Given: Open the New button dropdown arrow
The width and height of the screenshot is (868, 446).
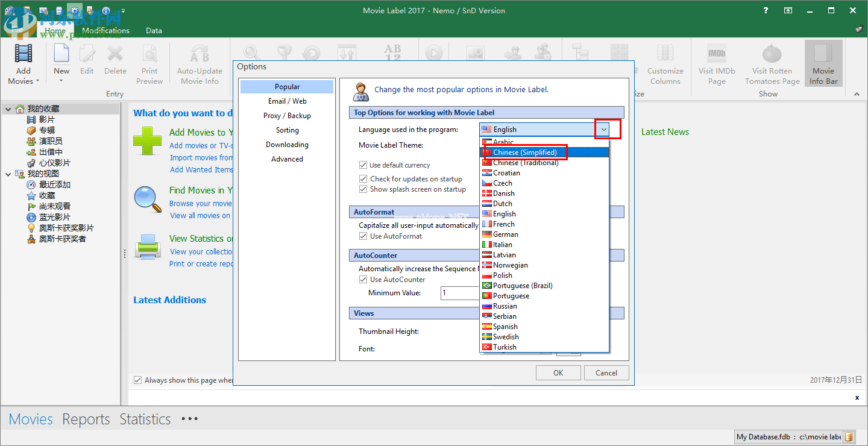Looking at the screenshot, I should click(x=61, y=80).
